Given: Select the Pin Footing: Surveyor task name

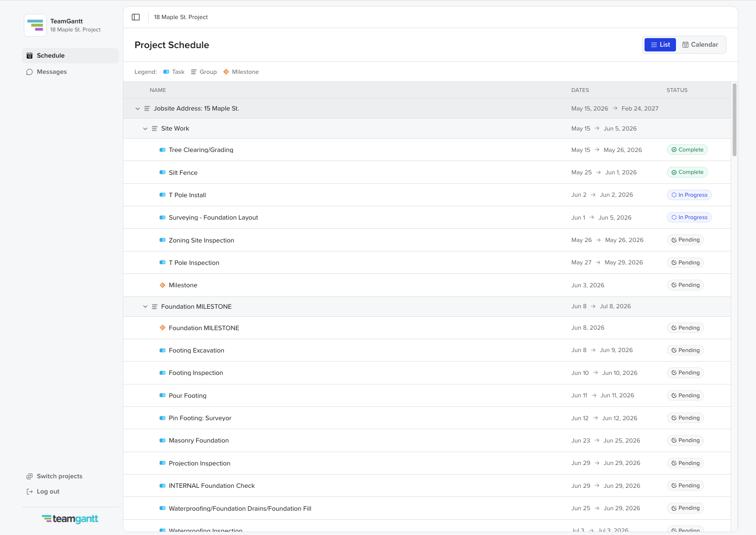Looking at the screenshot, I should pos(200,418).
